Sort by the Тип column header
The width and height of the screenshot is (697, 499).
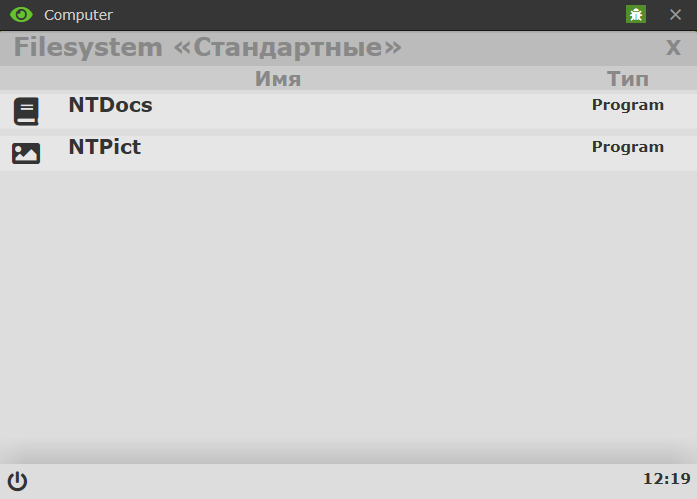(628, 79)
